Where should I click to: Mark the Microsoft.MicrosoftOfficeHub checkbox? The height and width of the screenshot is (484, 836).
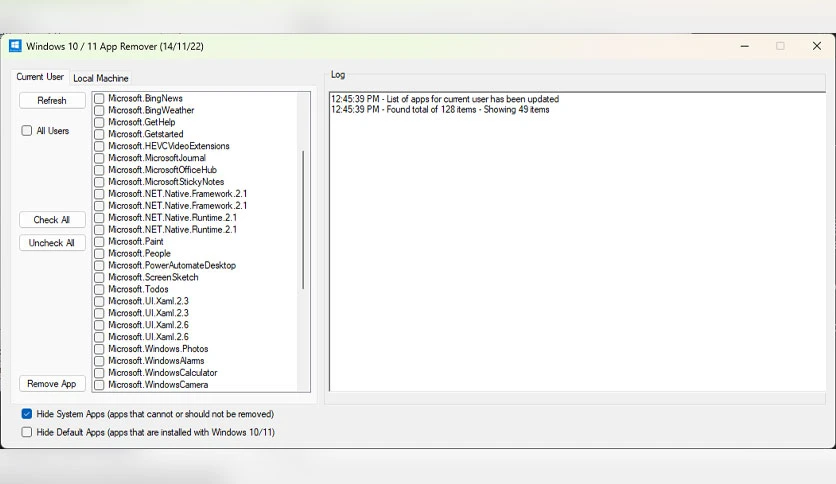click(x=99, y=170)
